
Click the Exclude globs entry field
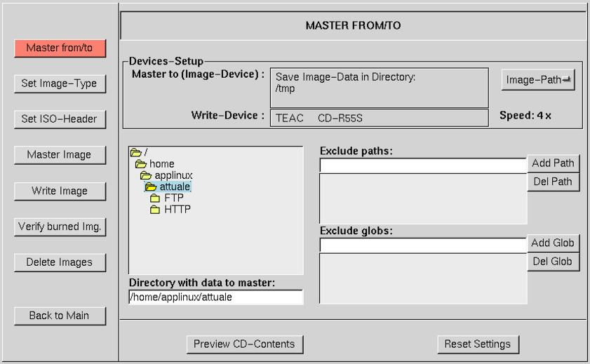pos(423,245)
